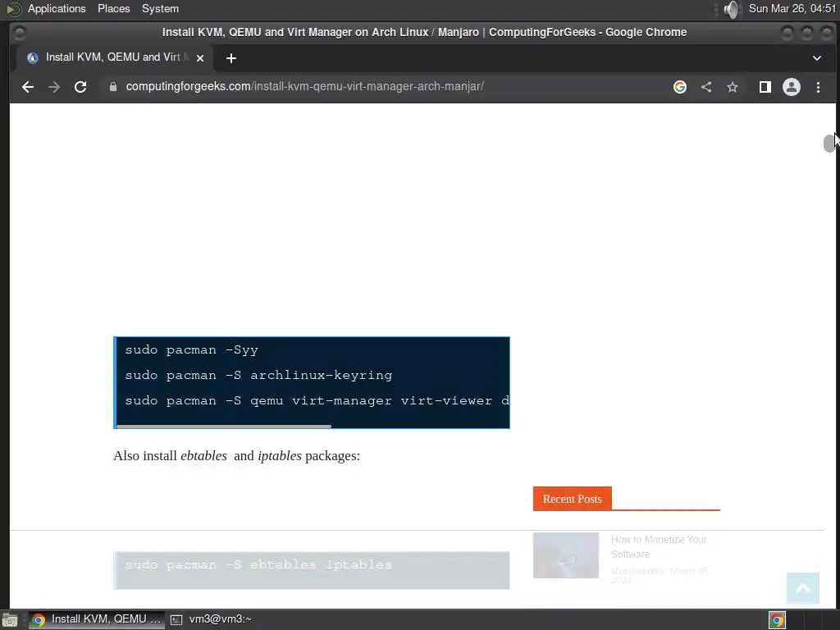The image size is (840, 630).
Task: Click the monetize post thumbnail image
Action: [566, 555]
